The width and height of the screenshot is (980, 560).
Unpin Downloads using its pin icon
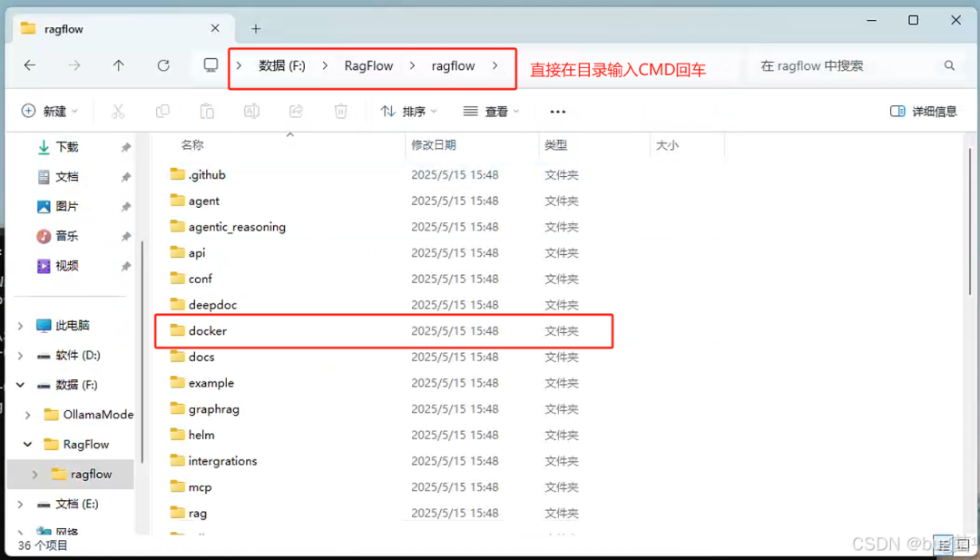(125, 148)
